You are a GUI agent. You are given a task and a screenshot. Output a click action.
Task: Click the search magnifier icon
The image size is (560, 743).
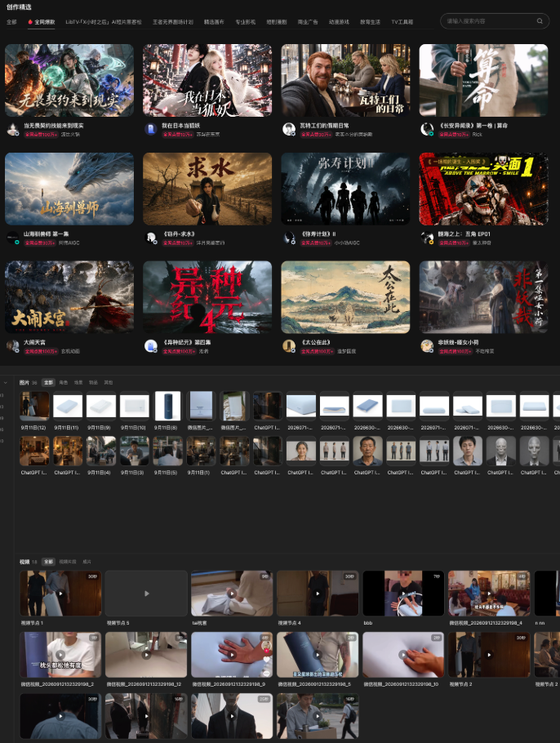coord(539,21)
